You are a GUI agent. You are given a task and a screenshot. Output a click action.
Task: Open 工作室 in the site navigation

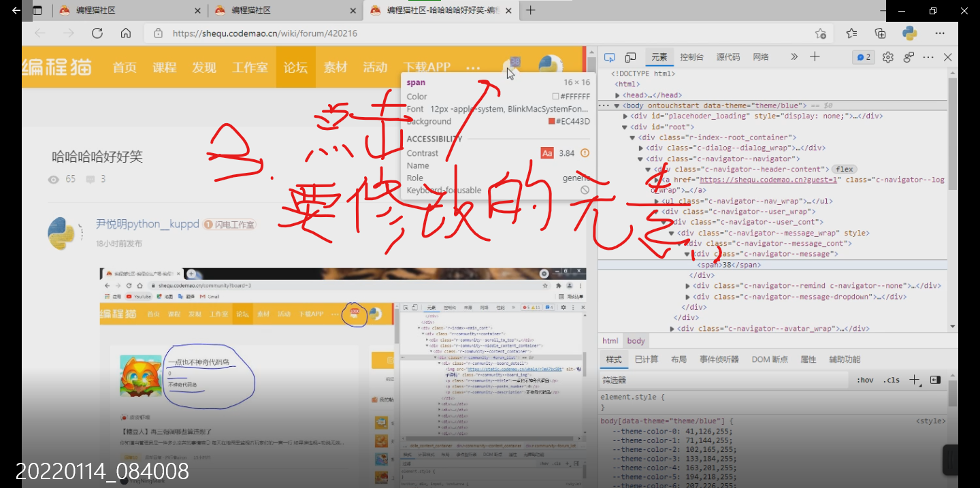click(x=250, y=67)
